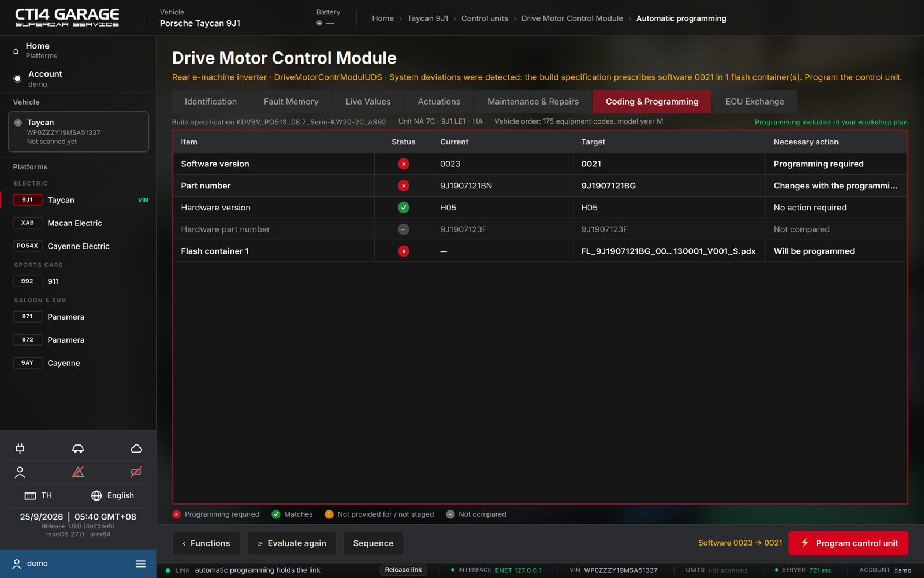Click the Account circle icon
Viewport: 924px width, 578px height.
click(x=17, y=79)
